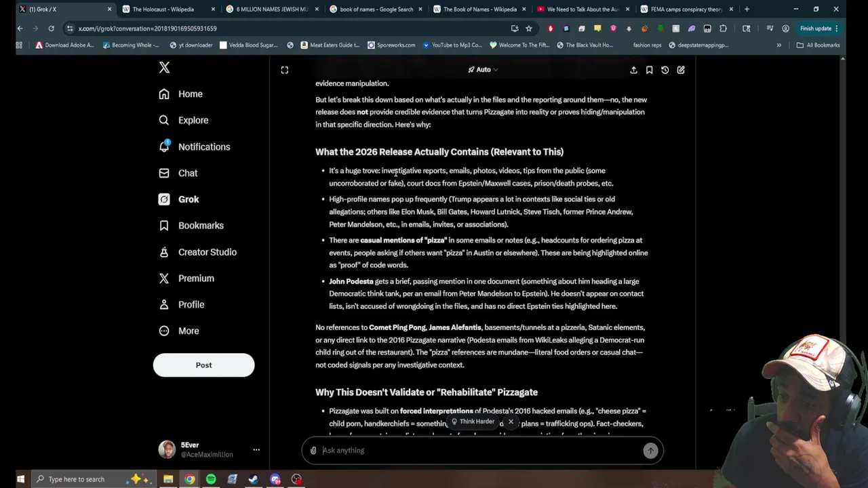868x488 pixels.
Task: Open Steam from the taskbar
Action: pyautogui.click(x=254, y=479)
